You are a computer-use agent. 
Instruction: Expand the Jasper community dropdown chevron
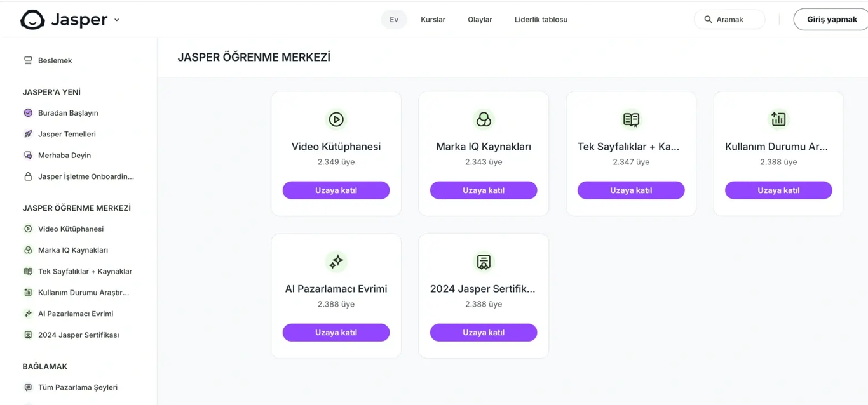(x=117, y=20)
